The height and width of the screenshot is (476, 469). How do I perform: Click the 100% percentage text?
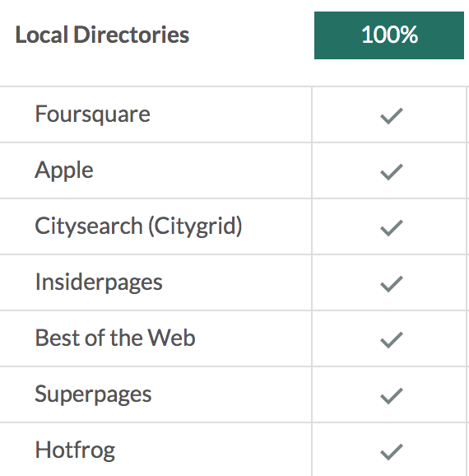[x=389, y=35]
